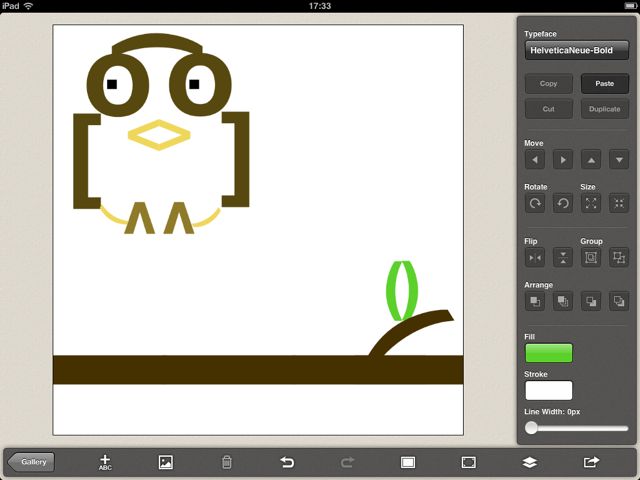The image size is (640, 480).
Task: Click the Copy button
Action: pos(549,83)
